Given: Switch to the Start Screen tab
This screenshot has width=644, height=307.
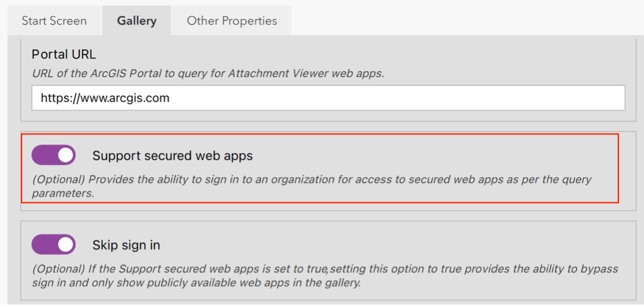Looking at the screenshot, I should point(54,21).
